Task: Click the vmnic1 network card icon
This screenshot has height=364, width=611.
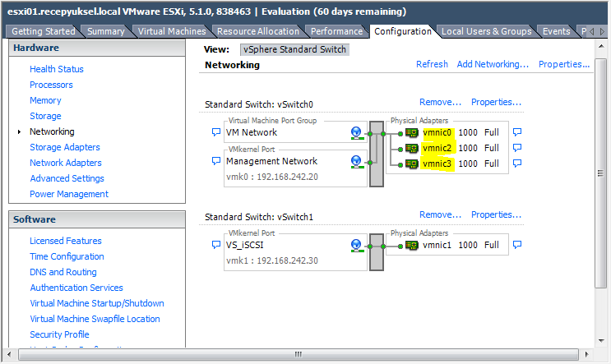Action: tap(412, 245)
